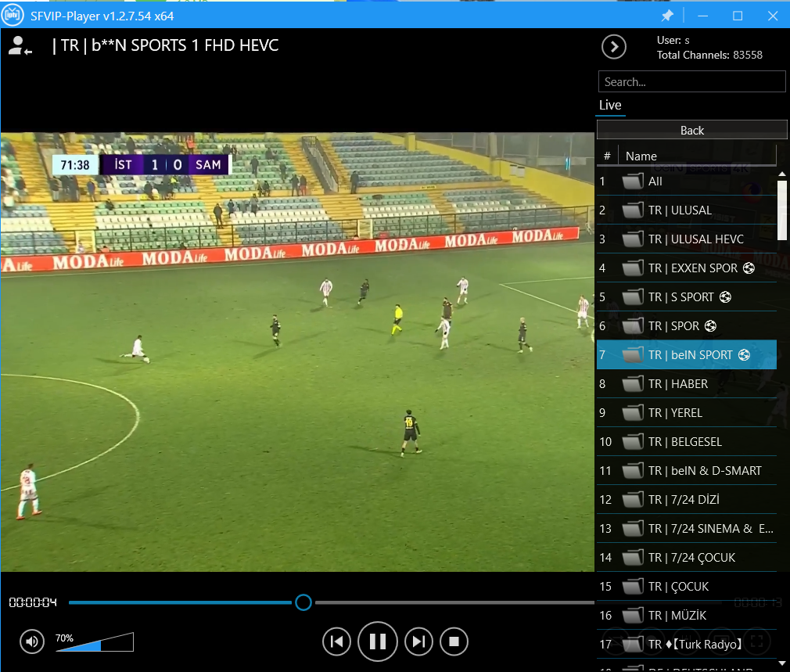The height and width of the screenshot is (672, 790).
Task: Click the 'User: s' label
Action: (x=673, y=41)
